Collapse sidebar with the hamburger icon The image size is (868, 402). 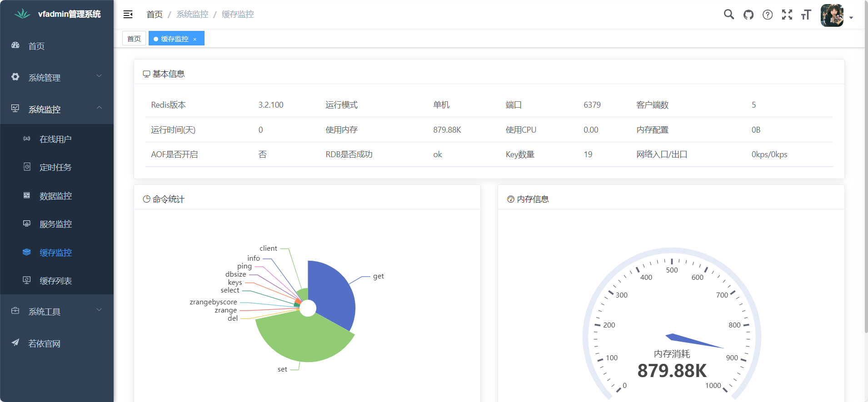pos(128,15)
